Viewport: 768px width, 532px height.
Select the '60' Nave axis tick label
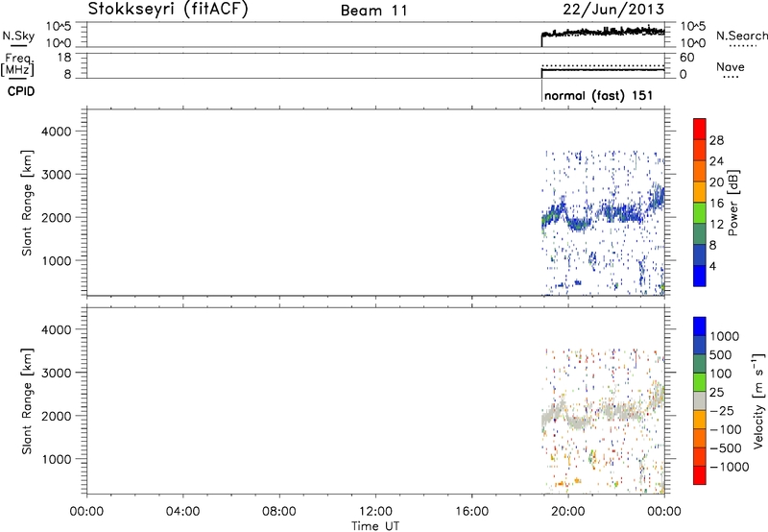tap(686, 58)
